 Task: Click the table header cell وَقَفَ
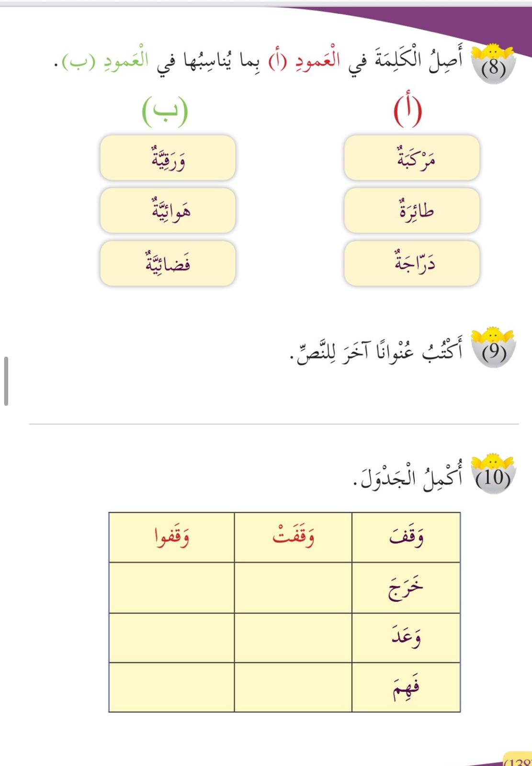pyautogui.click(x=406, y=537)
